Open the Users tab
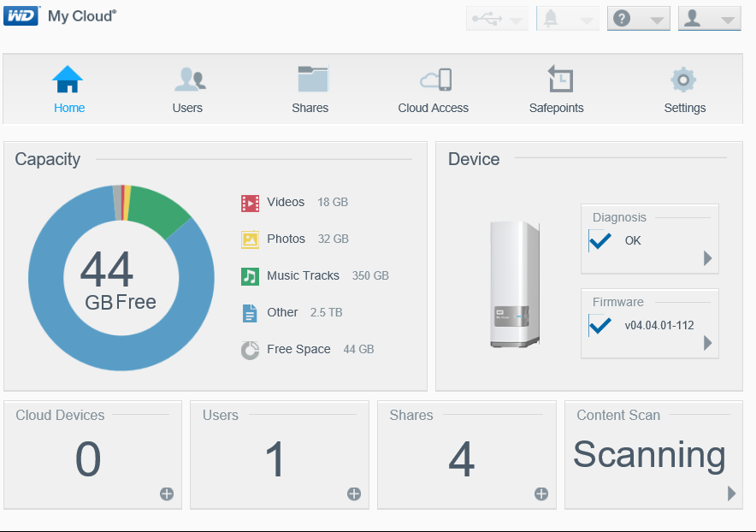The width and height of the screenshot is (756, 532). pos(188,89)
